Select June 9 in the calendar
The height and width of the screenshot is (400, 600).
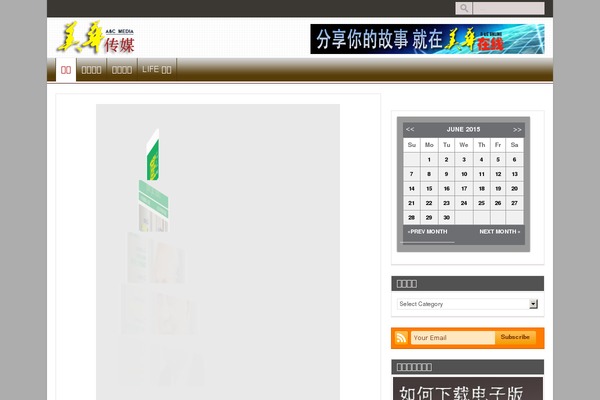click(446, 174)
